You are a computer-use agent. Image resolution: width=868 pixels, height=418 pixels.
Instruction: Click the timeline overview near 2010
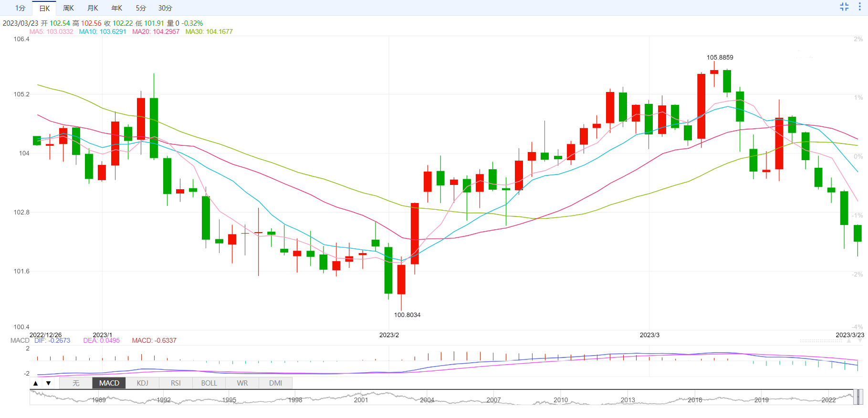pyautogui.click(x=561, y=400)
